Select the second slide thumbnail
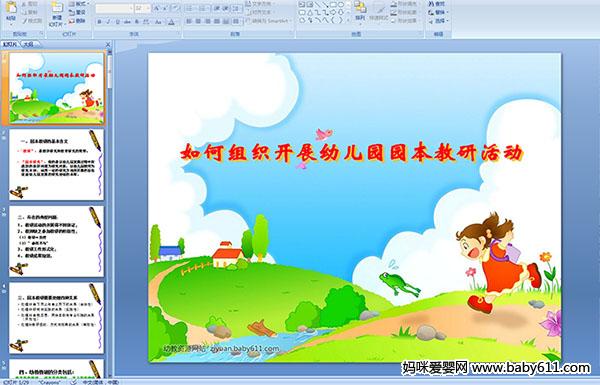The image size is (600, 385). (x=56, y=165)
